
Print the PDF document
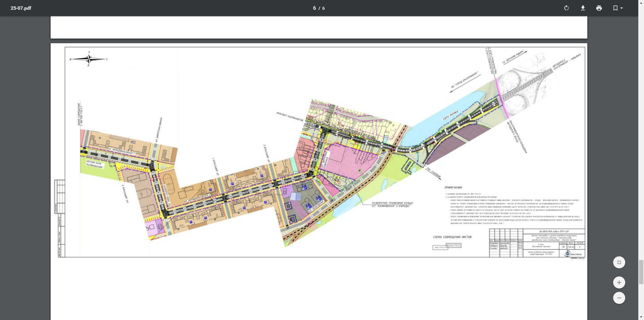coord(599,8)
